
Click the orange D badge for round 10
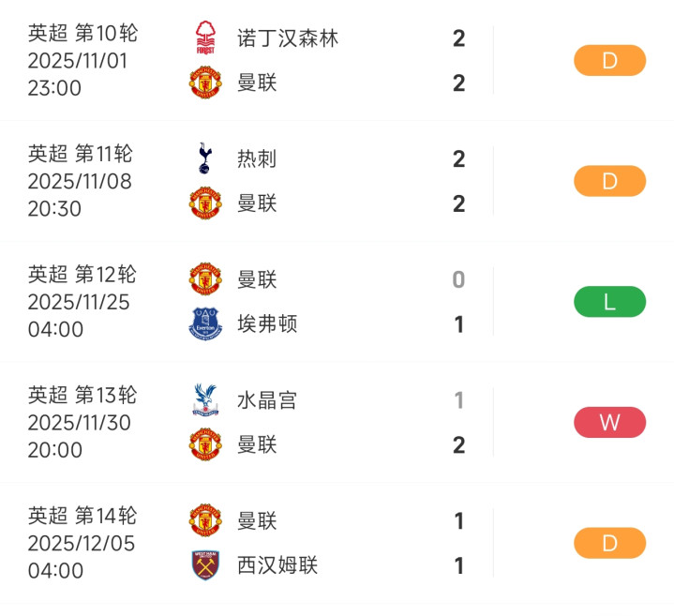[x=609, y=61]
